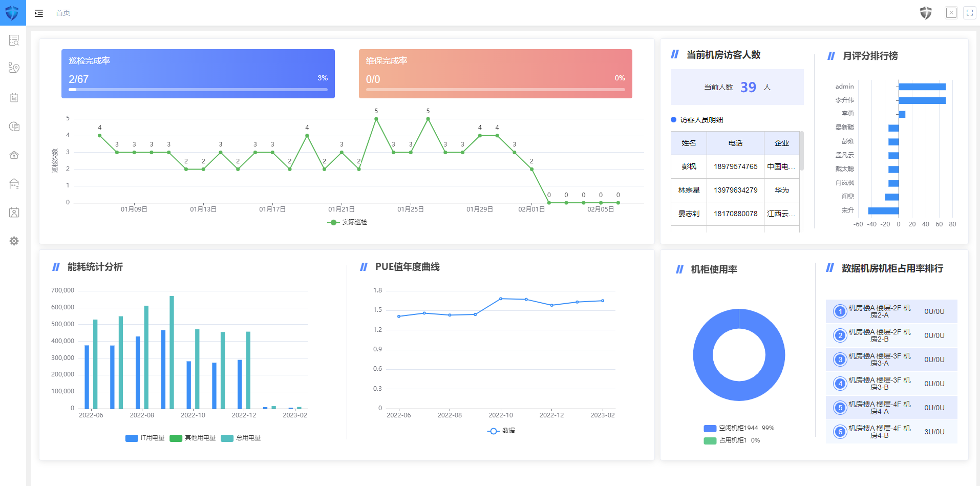The image size is (980, 486).
Task: Click the 维保完成率 card title
Action: click(387, 60)
